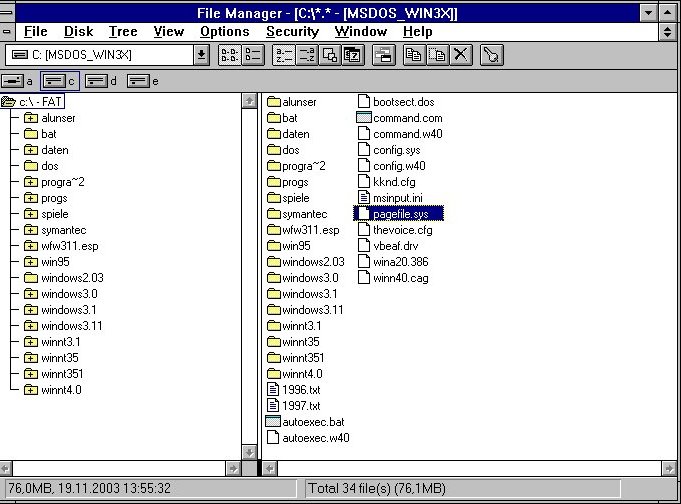Click the file pane horizontal scrollbar track
Screen dimensions: 681x504
pos(470,467)
